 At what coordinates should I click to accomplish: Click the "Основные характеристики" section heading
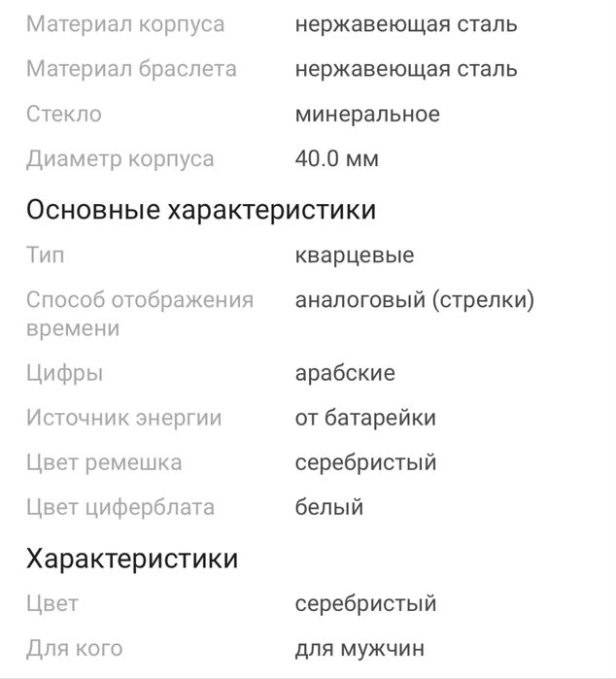click(x=201, y=209)
